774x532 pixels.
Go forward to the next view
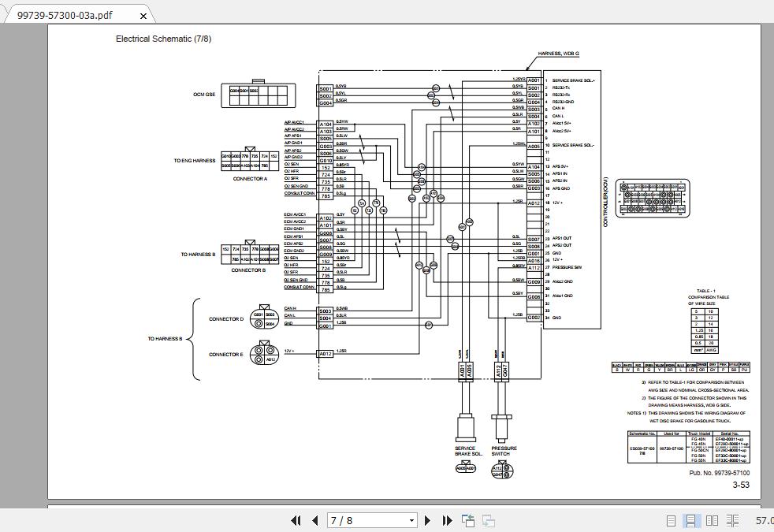click(487, 520)
